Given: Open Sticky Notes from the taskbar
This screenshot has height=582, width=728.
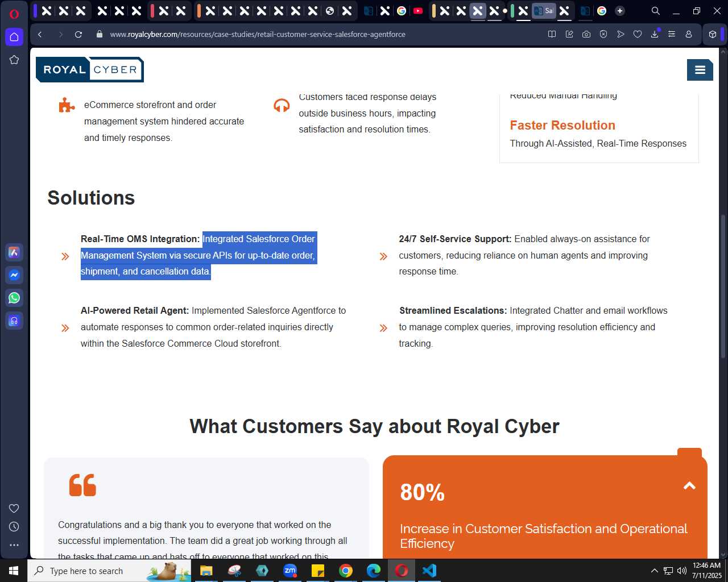Looking at the screenshot, I should [318, 571].
